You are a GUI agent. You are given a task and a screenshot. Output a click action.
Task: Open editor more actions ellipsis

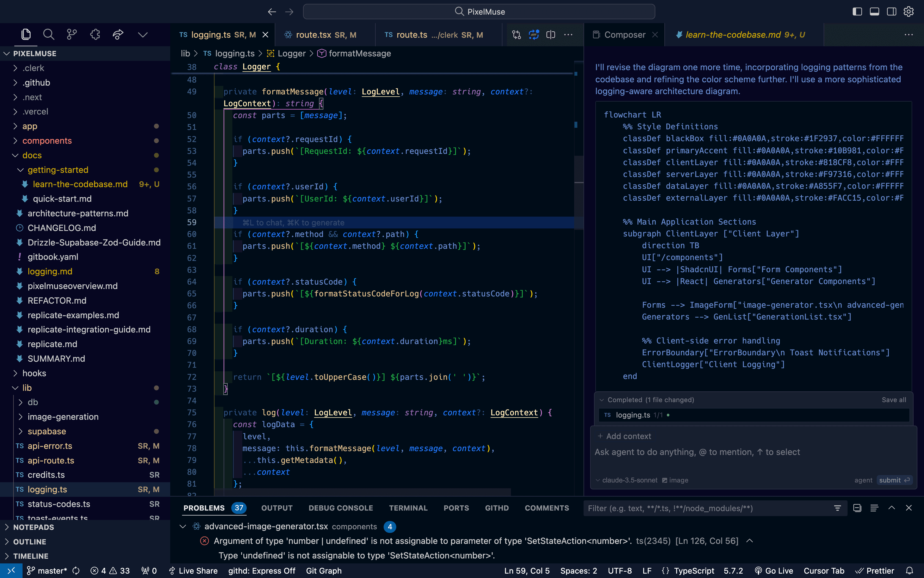click(568, 35)
